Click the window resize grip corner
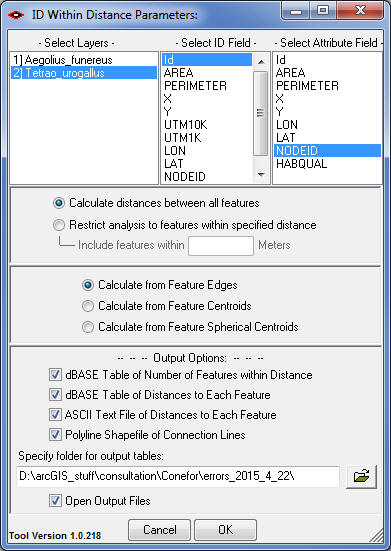 [376, 535]
